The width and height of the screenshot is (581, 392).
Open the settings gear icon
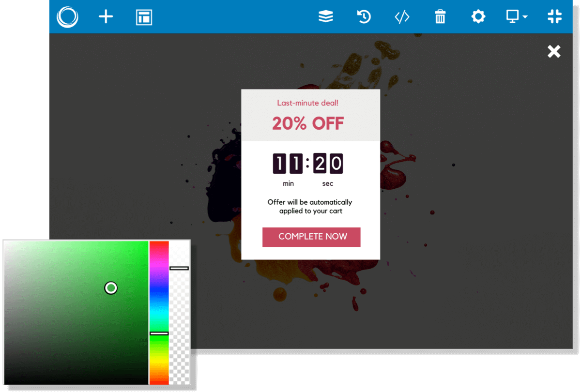coord(478,16)
